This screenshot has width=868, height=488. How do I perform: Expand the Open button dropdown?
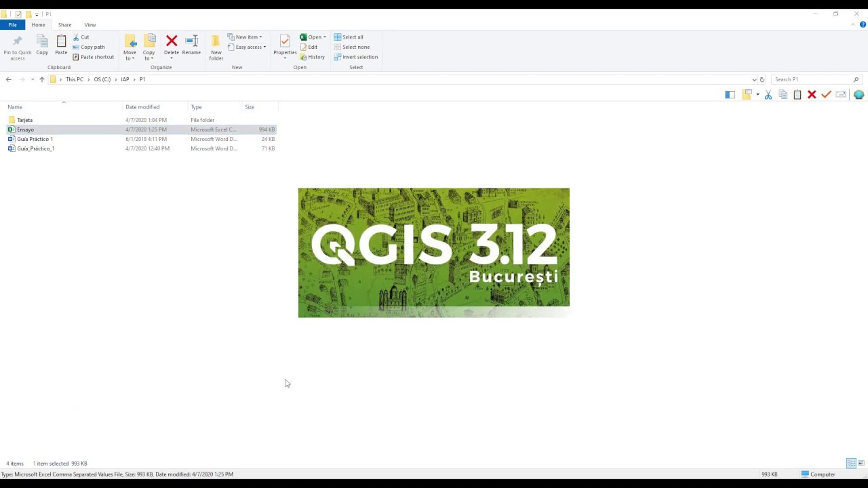click(x=325, y=37)
